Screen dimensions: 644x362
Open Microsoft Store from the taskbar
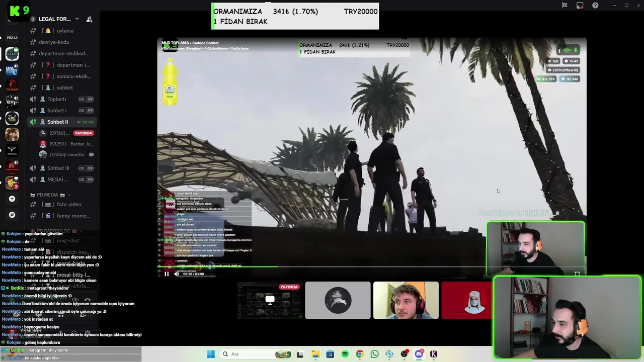coord(330,354)
